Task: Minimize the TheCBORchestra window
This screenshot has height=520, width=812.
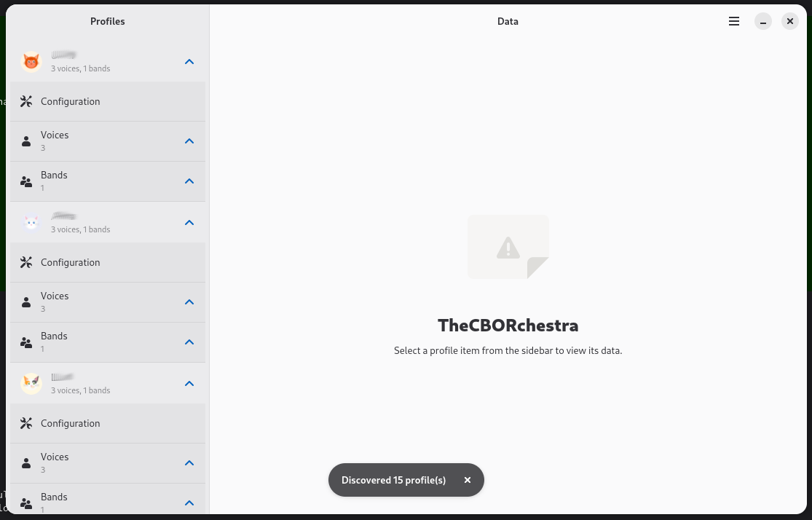Action: point(762,22)
